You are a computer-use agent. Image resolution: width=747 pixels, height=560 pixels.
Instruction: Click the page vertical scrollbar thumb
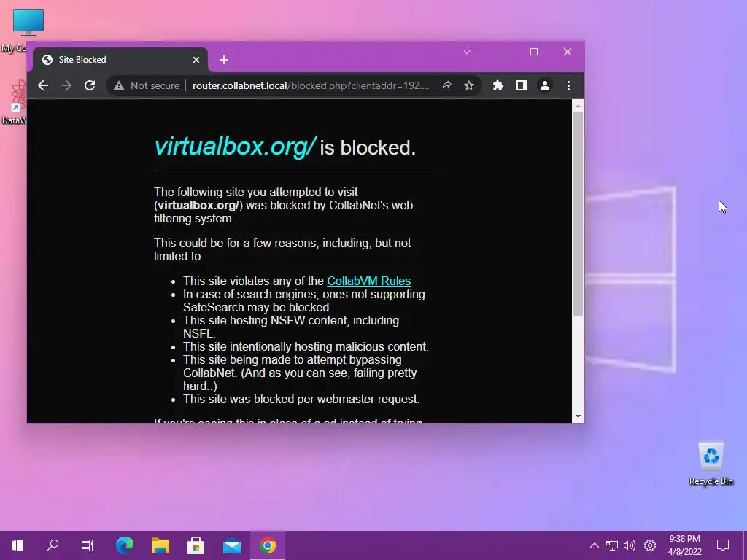pos(578,214)
